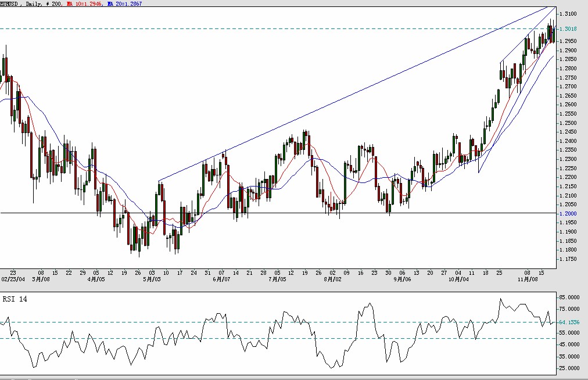
Task: Select the MA 10=1.2946 legend label
Action: pos(84,3)
